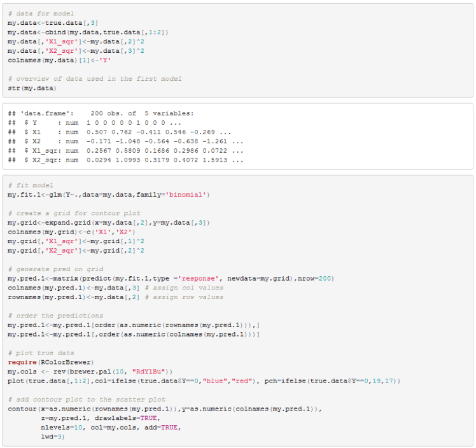Click the glm binomial model fit line
Screen dimensions: 476x448
(x=108, y=194)
